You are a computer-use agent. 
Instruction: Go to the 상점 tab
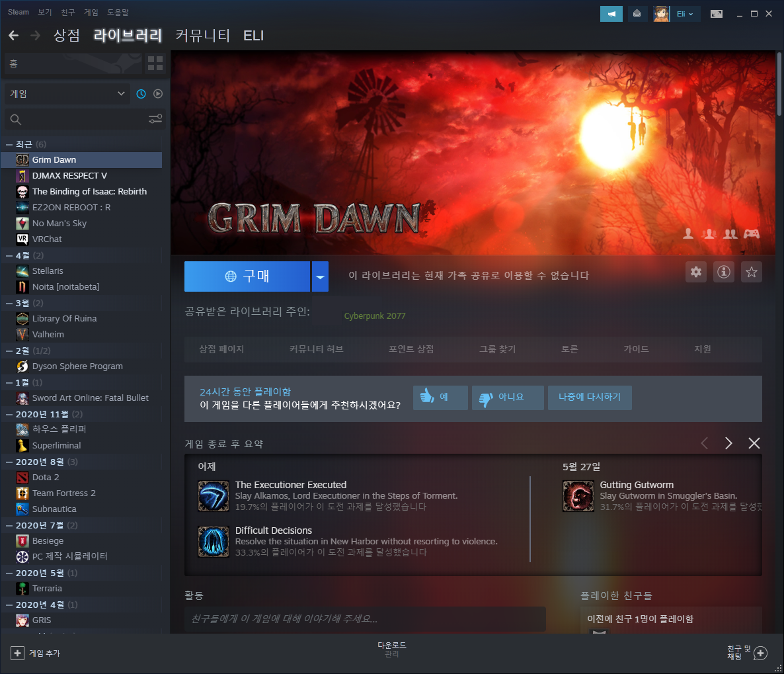67,36
